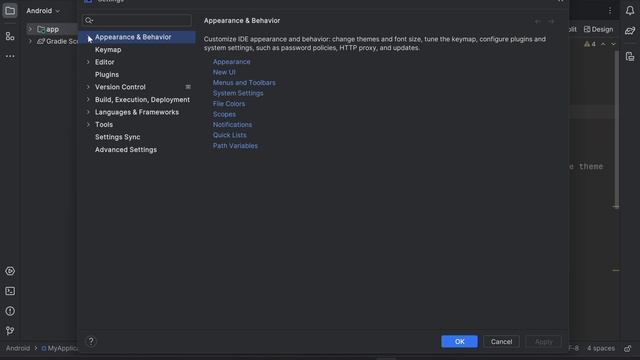Viewport: 640px width, 360px height.
Task: Click the Settings help question mark icon
Action: point(91,341)
